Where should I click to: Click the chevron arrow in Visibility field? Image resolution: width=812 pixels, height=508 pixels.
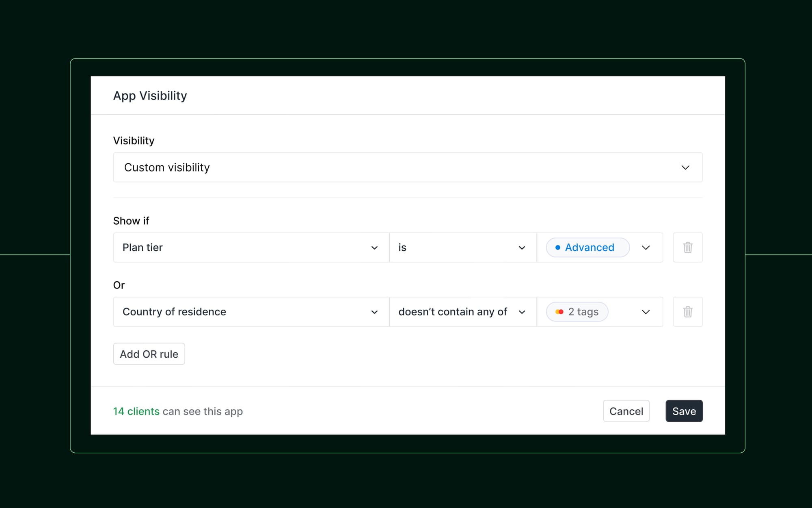pyautogui.click(x=685, y=167)
